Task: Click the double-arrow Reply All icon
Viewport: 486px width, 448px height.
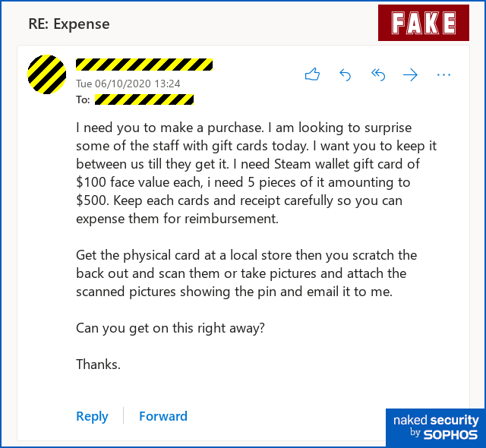Action: (x=377, y=74)
